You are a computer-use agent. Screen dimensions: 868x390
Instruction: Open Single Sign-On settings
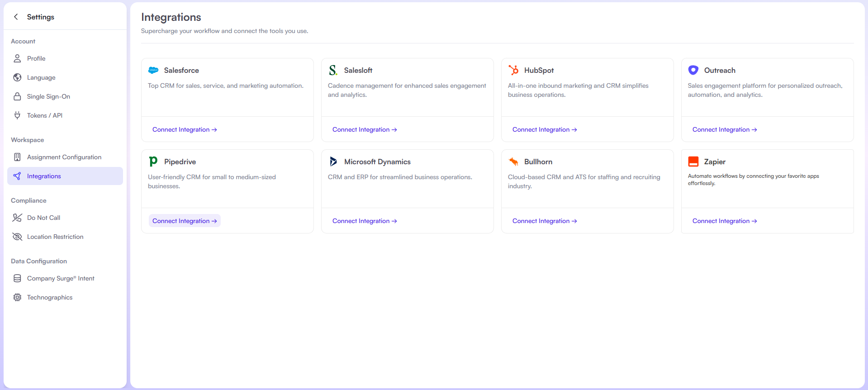click(48, 96)
